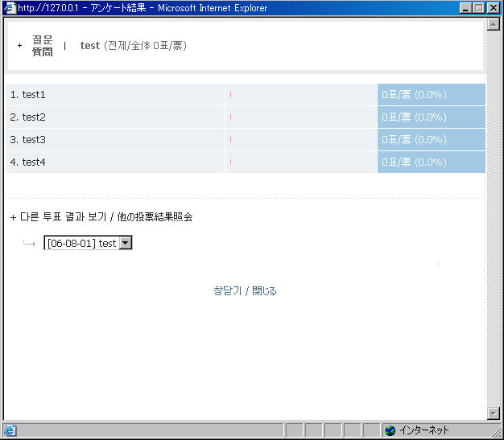The width and height of the screenshot is (504, 440).
Task: Click the IE page icon in the status bar
Action: [10, 430]
